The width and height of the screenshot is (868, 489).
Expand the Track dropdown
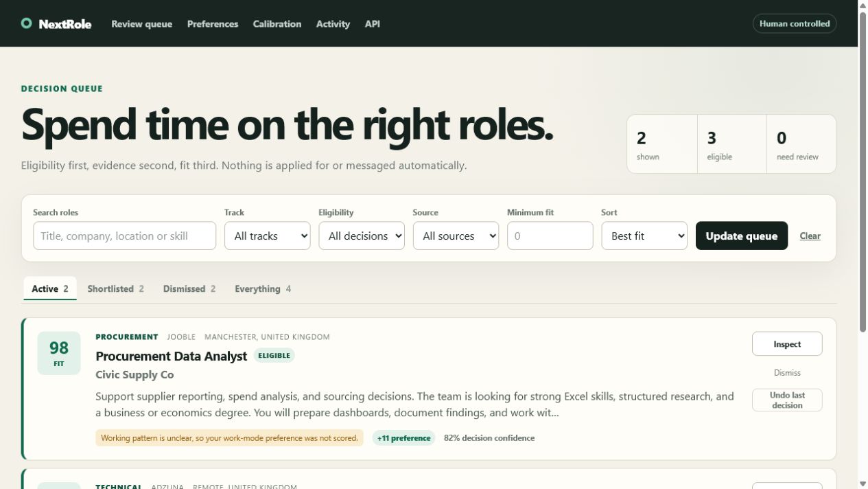tap(267, 236)
